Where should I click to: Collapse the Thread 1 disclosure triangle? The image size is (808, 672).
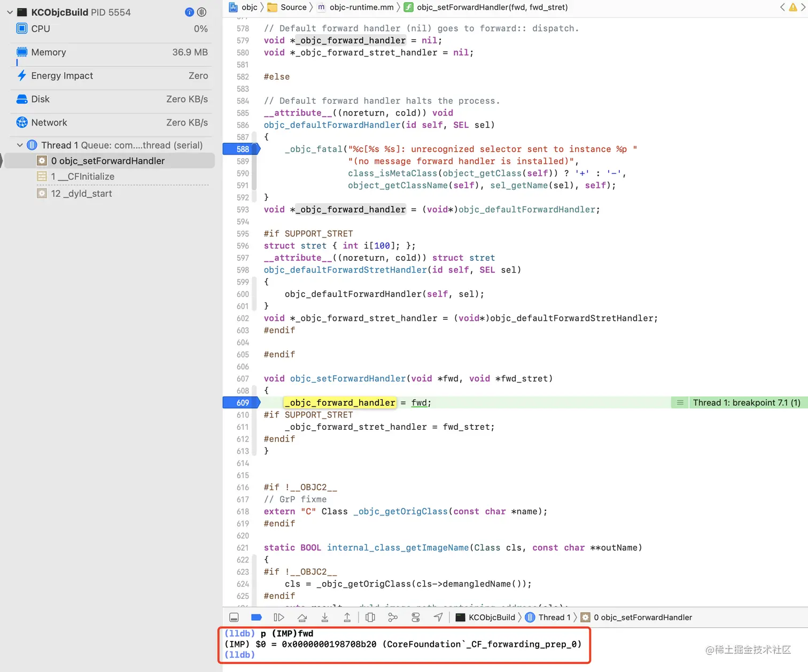[20, 145]
